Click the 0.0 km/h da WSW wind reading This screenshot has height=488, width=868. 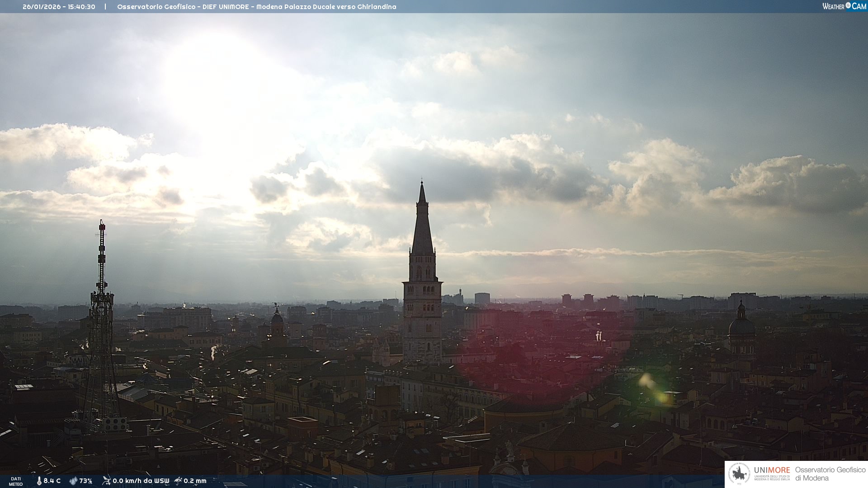[x=141, y=481]
